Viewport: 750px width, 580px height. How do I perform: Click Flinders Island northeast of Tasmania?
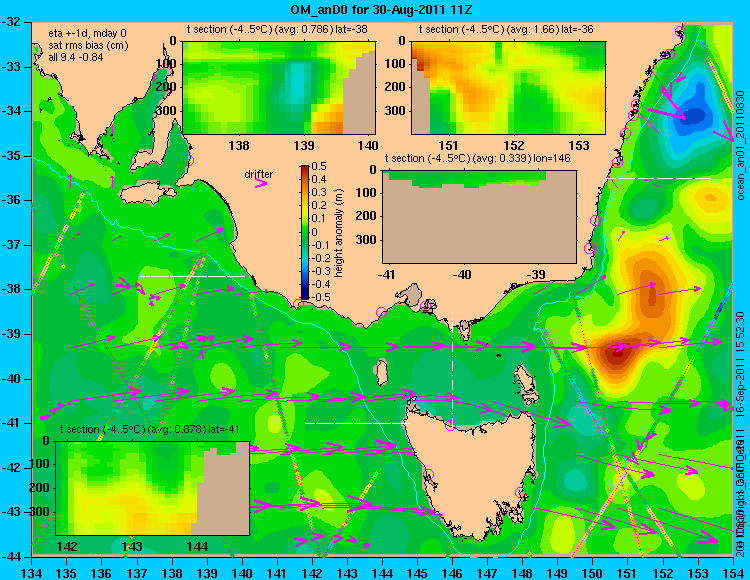click(524, 378)
